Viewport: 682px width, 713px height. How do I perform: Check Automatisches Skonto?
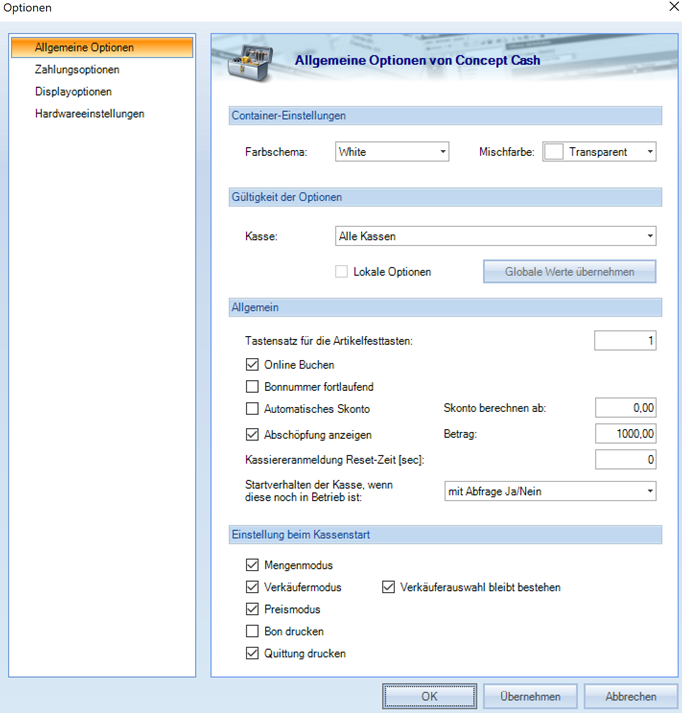(x=252, y=409)
